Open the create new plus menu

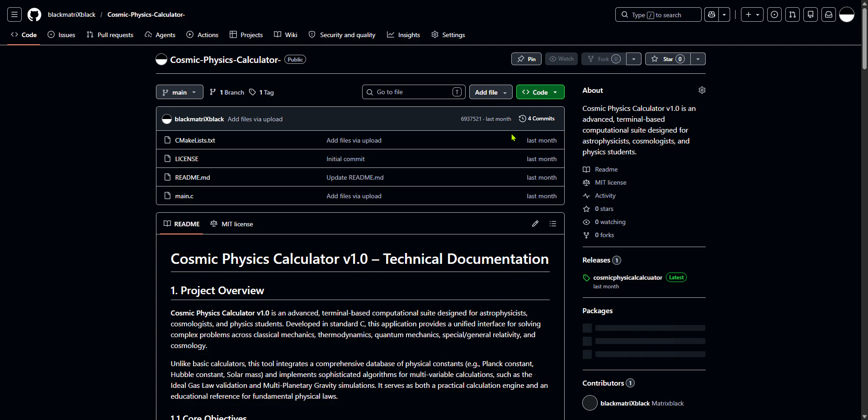coord(752,14)
